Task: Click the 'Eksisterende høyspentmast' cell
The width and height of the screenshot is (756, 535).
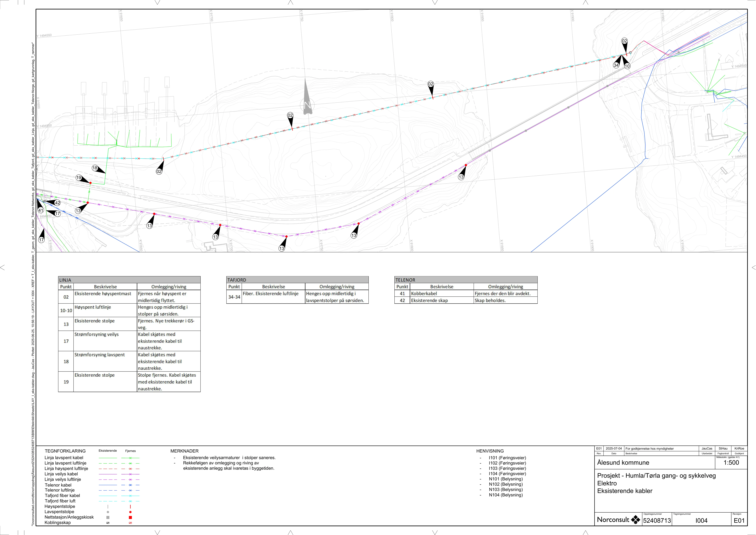Action: (x=105, y=297)
